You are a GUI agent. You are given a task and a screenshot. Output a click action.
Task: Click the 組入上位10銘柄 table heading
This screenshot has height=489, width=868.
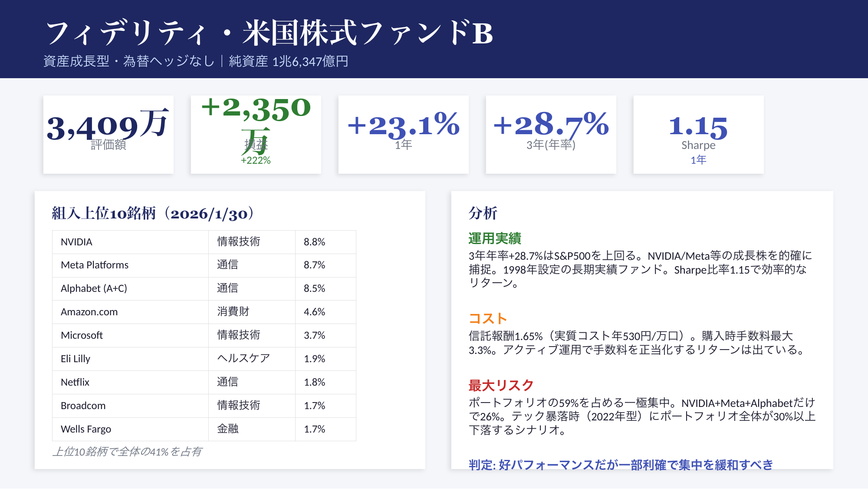coord(153,213)
